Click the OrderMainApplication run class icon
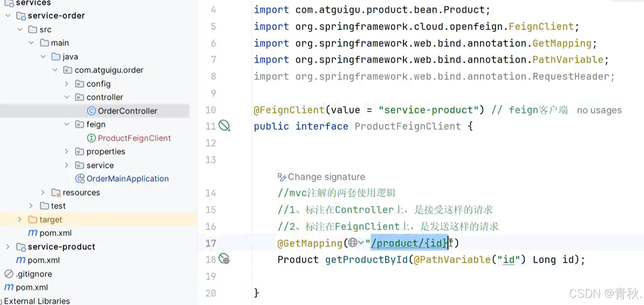 [80, 179]
